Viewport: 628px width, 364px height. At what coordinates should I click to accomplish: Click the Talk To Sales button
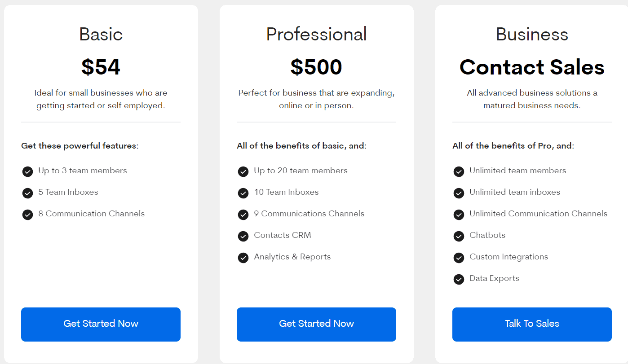(x=532, y=324)
